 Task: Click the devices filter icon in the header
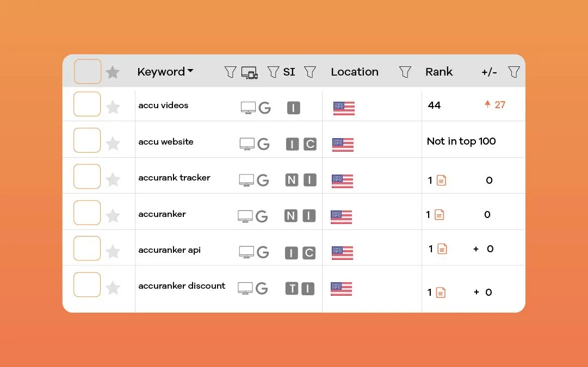(x=250, y=72)
